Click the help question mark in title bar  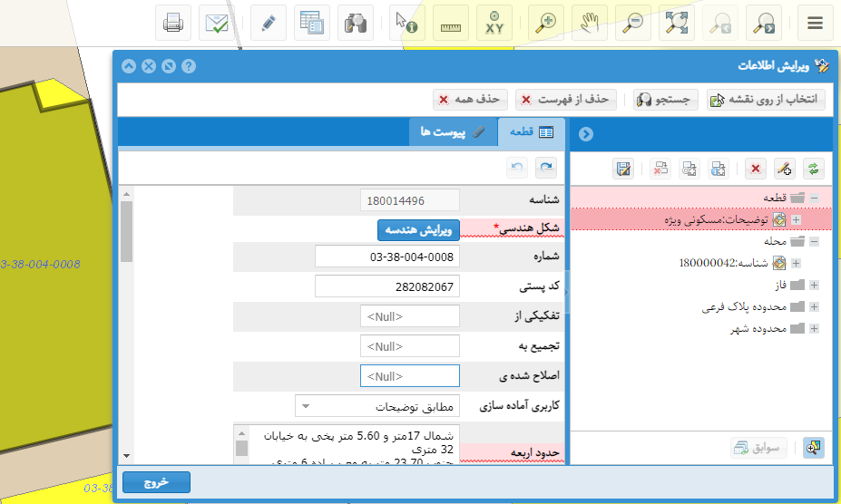click(189, 66)
